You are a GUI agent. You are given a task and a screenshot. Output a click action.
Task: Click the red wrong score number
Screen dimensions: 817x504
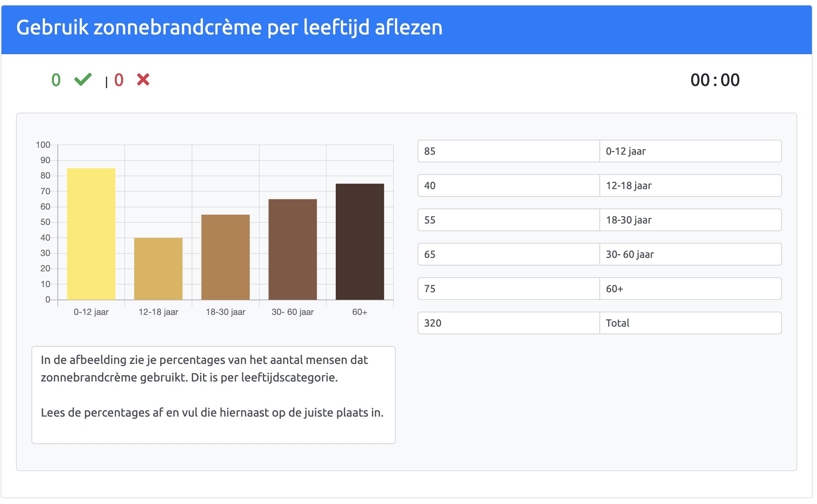(119, 80)
